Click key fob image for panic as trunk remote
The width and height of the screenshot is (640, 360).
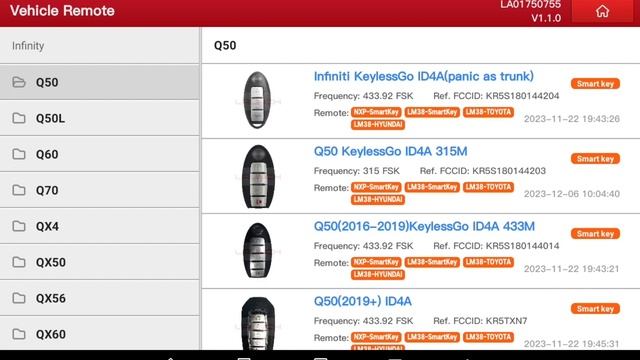(257, 100)
